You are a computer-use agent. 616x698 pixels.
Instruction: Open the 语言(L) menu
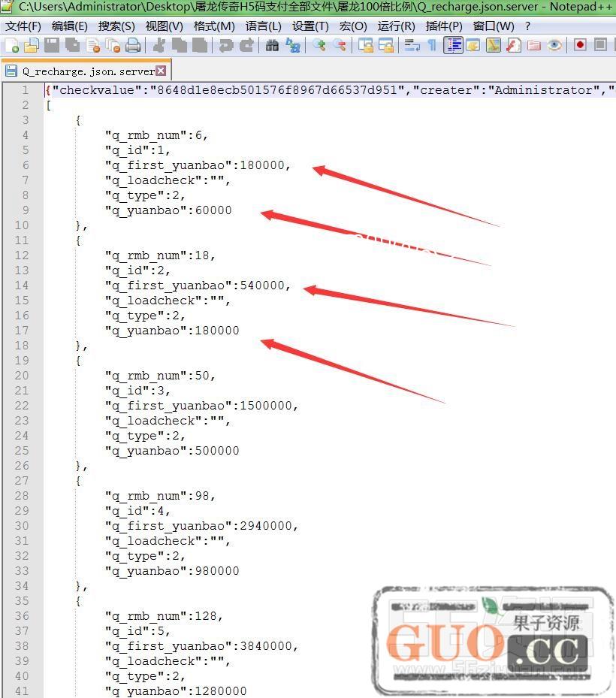[x=263, y=26]
